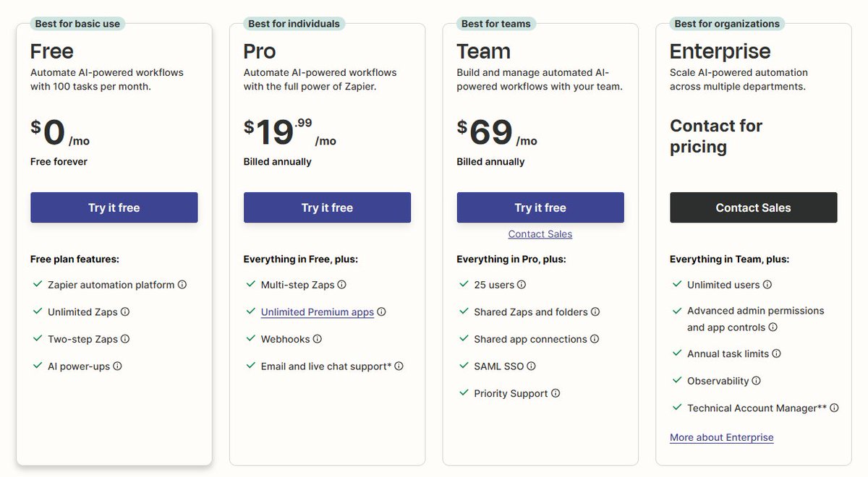Open info tooltip for Two-step Zaps
868x477 pixels.
pyautogui.click(x=125, y=339)
